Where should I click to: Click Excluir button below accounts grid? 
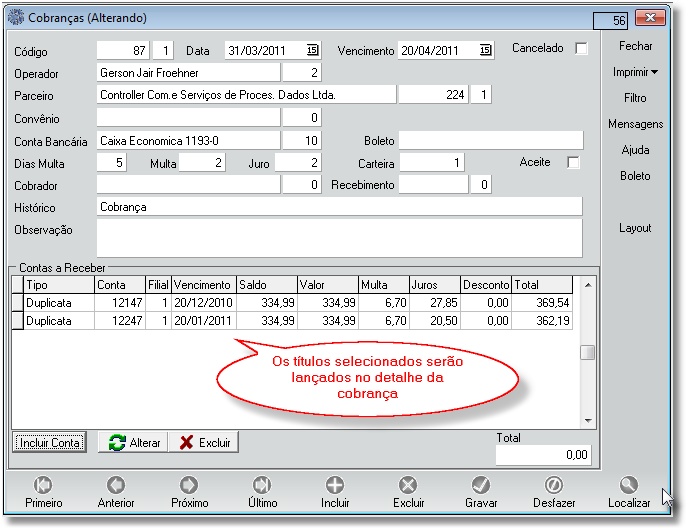click(204, 442)
